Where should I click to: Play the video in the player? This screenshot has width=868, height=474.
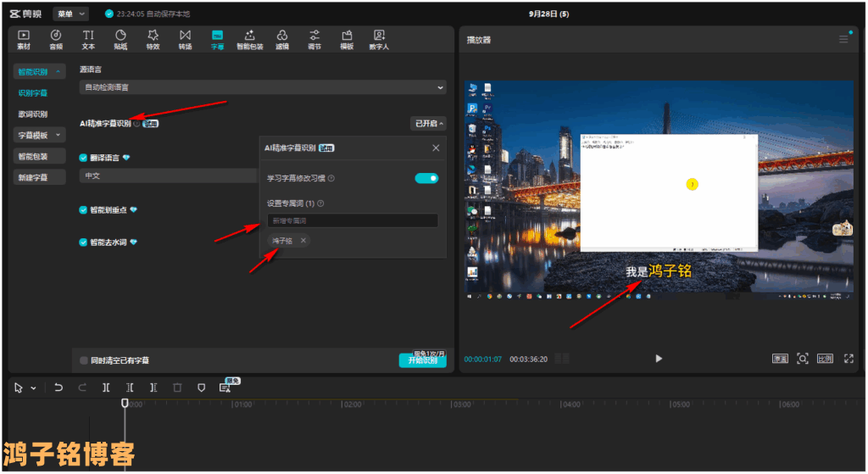659,359
